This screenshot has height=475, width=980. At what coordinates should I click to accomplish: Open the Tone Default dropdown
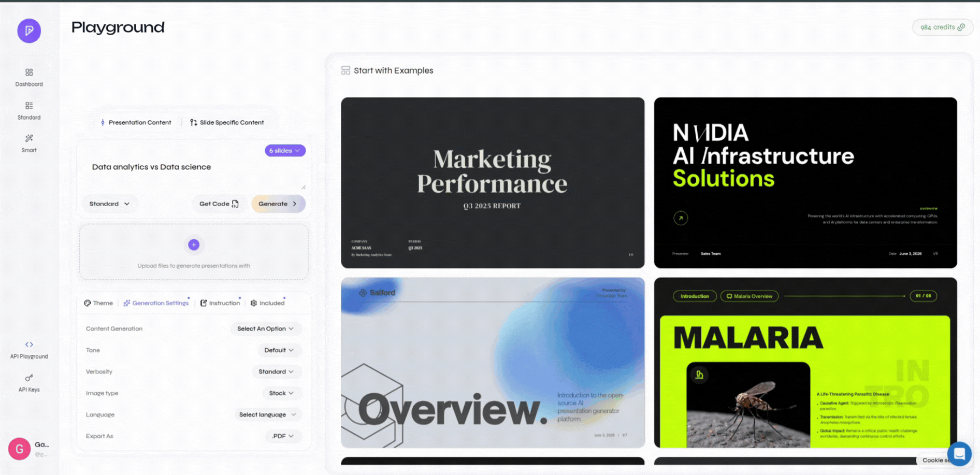point(279,350)
